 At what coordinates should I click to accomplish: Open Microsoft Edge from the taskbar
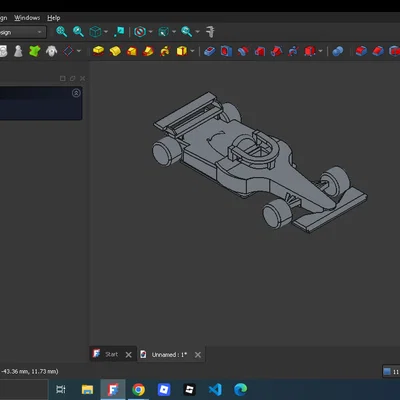[x=240, y=389]
